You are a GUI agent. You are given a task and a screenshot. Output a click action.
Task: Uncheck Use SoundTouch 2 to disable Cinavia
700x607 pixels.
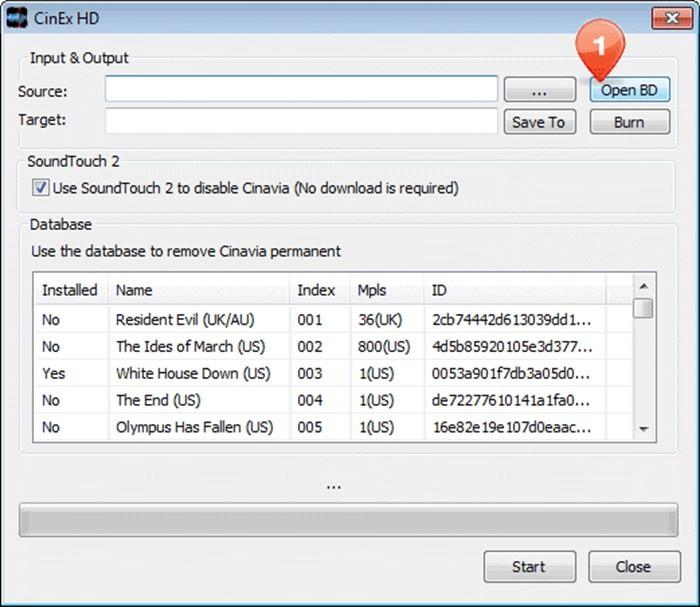pos(41,187)
